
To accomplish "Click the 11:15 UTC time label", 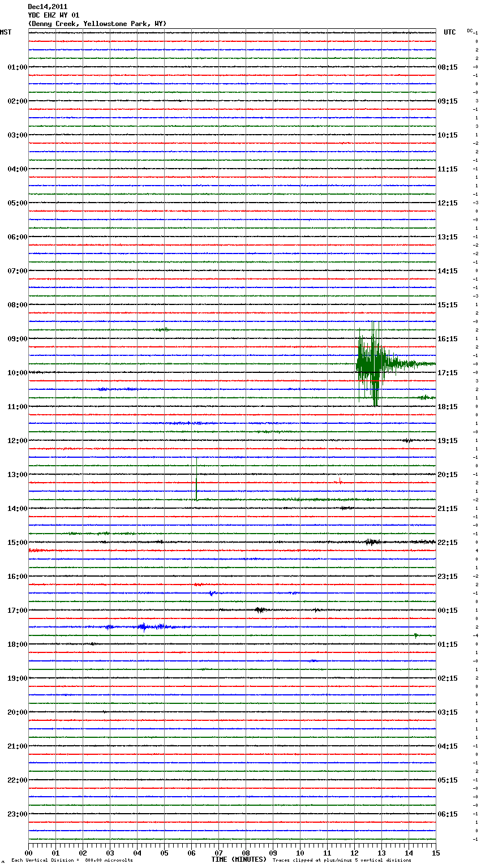I will [448, 169].
